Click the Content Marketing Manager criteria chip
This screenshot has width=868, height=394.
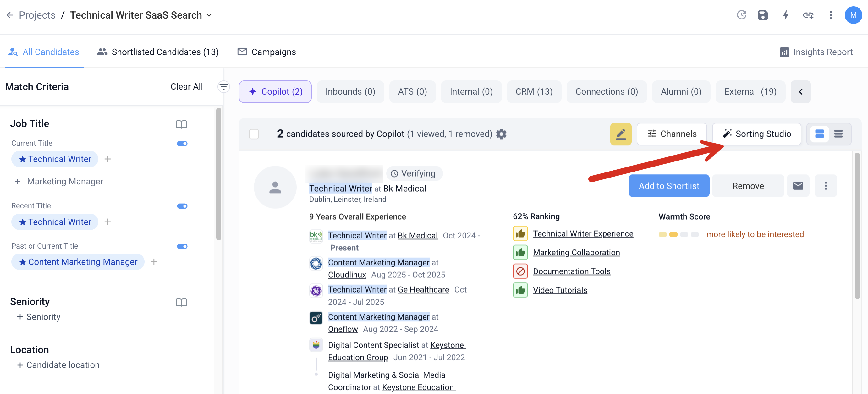(78, 262)
